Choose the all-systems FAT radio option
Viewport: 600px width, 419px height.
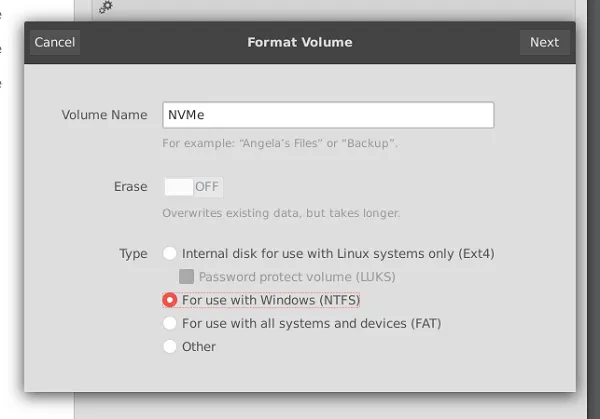tap(170, 324)
